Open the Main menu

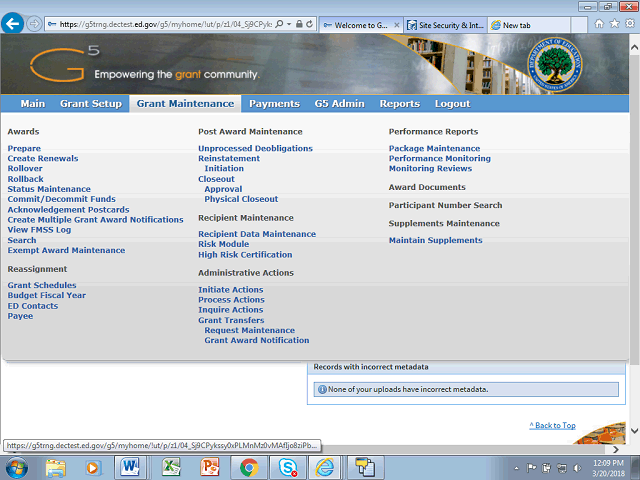(x=33, y=104)
